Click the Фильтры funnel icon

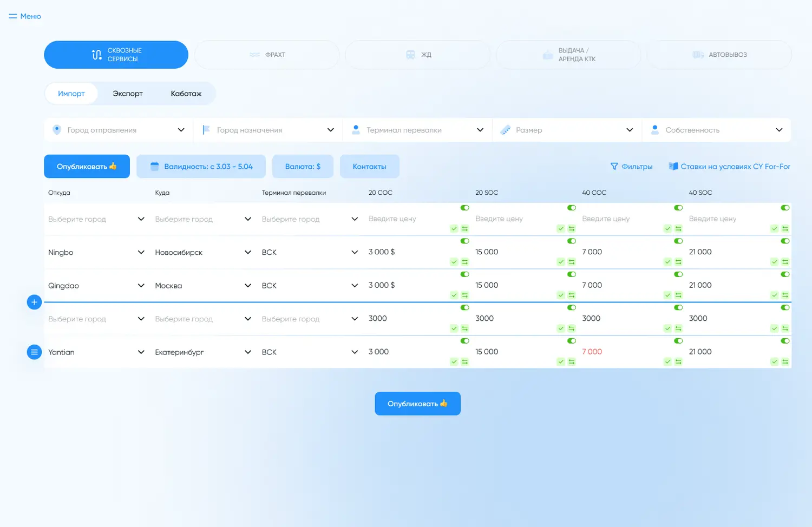tap(614, 167)
